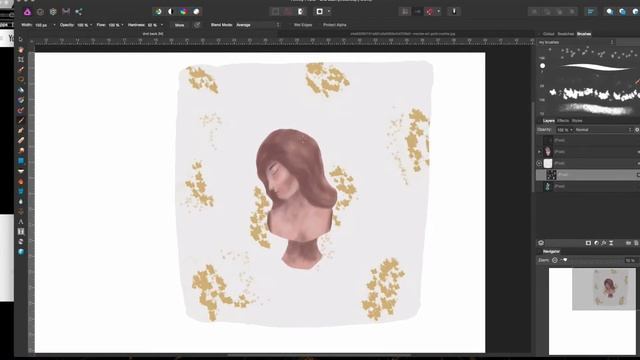Select the Artistic Text tool (A)

(21, 222)
